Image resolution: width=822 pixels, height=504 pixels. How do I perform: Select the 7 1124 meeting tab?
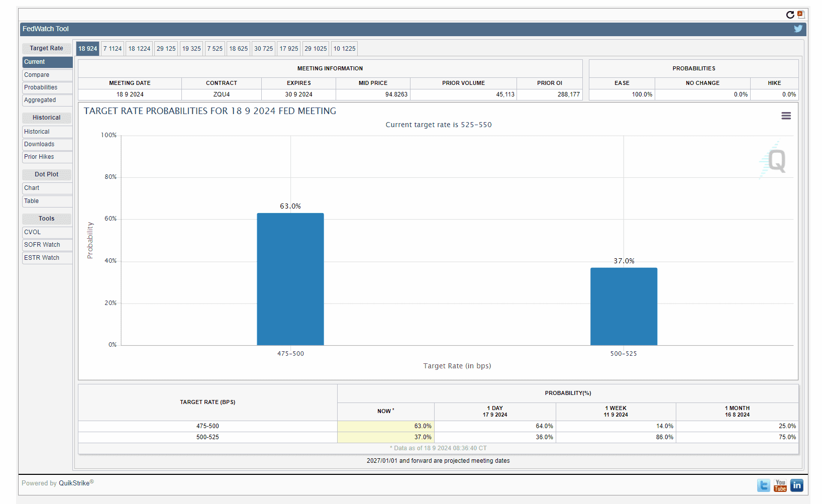[113, 49]
